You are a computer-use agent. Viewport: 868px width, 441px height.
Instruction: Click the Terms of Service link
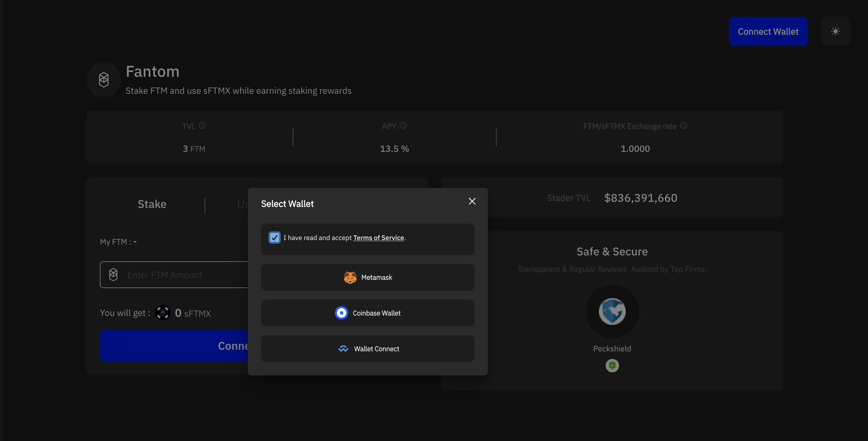pos(378,237)
